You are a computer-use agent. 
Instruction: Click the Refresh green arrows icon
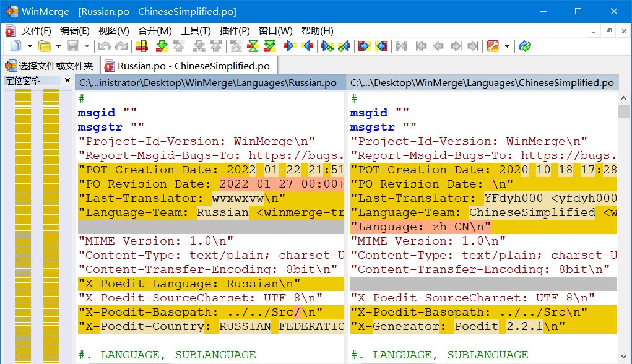525,46
